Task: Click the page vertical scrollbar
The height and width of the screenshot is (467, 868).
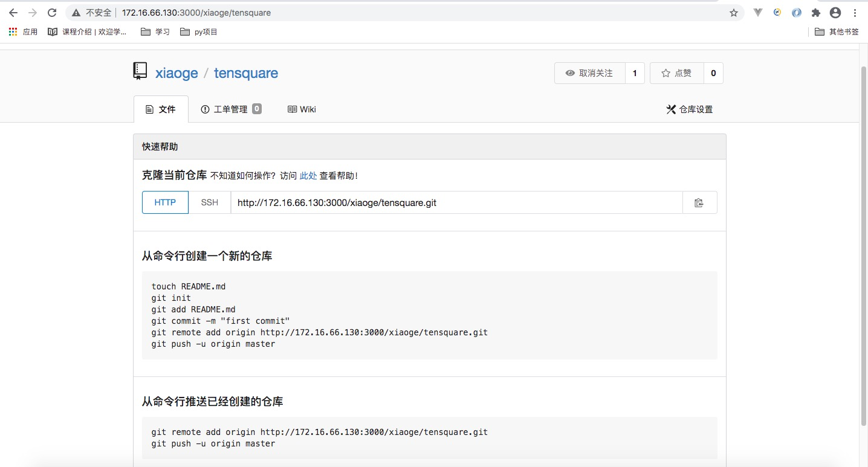Action: point(863,246)
